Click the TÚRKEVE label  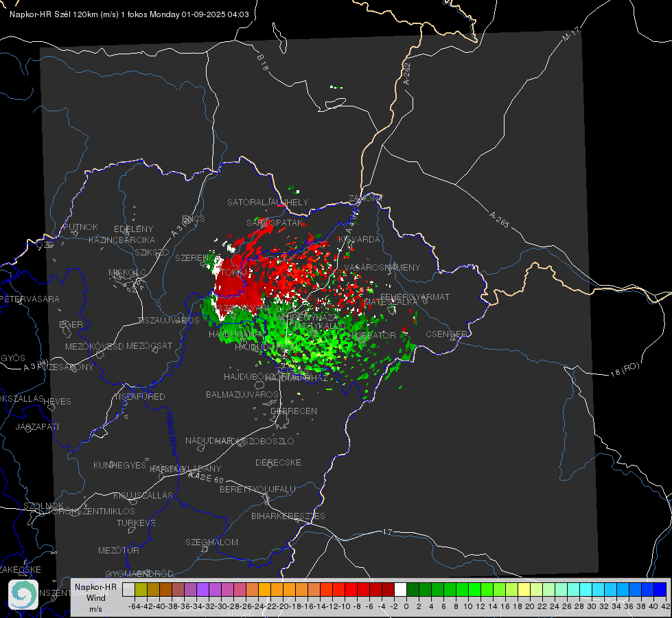pyautogui.click(x=136, y=523)
